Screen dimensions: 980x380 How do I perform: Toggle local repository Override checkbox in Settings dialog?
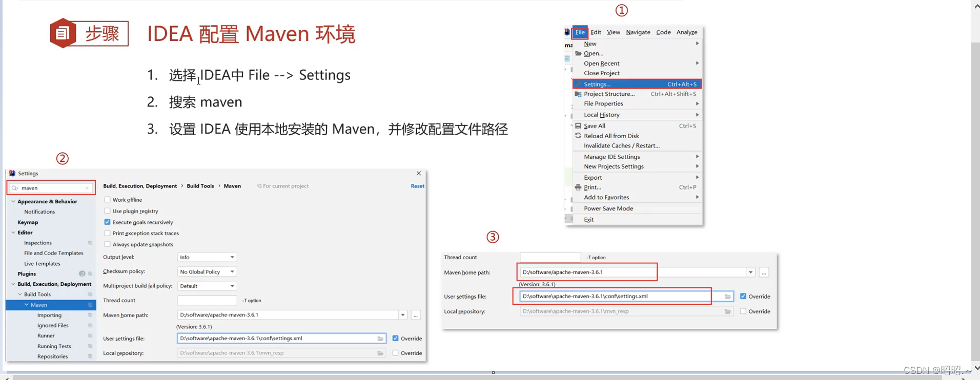click(x=395, y=353)
